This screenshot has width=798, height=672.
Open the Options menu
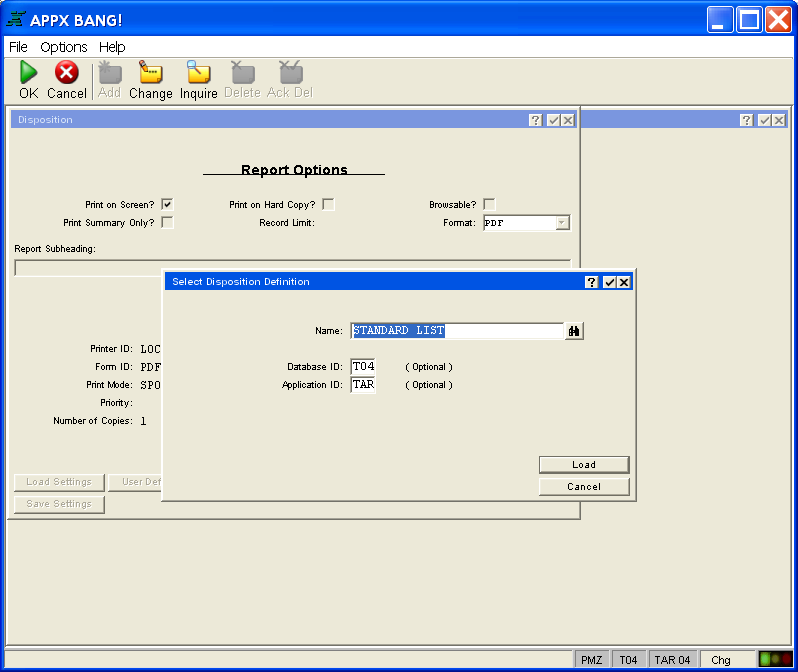click(64, 47)
